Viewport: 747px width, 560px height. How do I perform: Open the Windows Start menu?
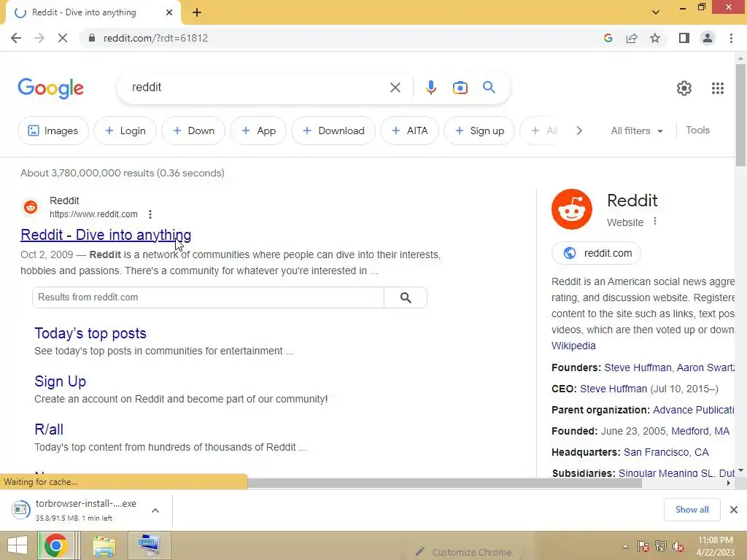tap(18, 545)
